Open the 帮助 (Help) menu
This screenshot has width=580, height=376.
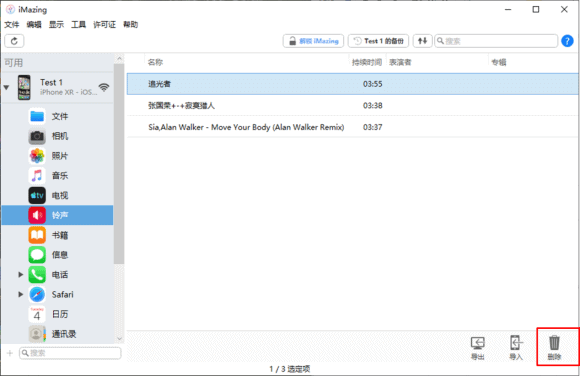(x=131, y=24)
